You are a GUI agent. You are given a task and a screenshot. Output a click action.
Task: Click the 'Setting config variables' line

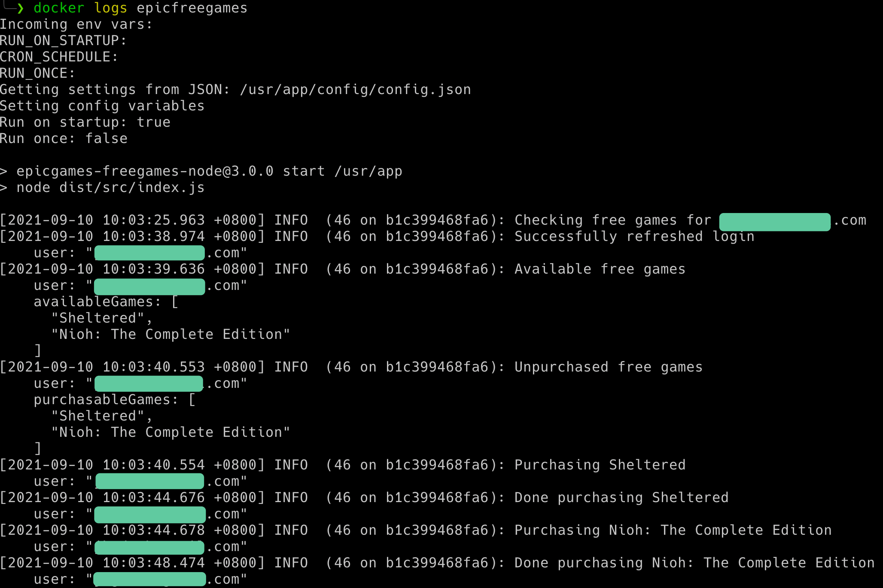click(x=102, y=106)
